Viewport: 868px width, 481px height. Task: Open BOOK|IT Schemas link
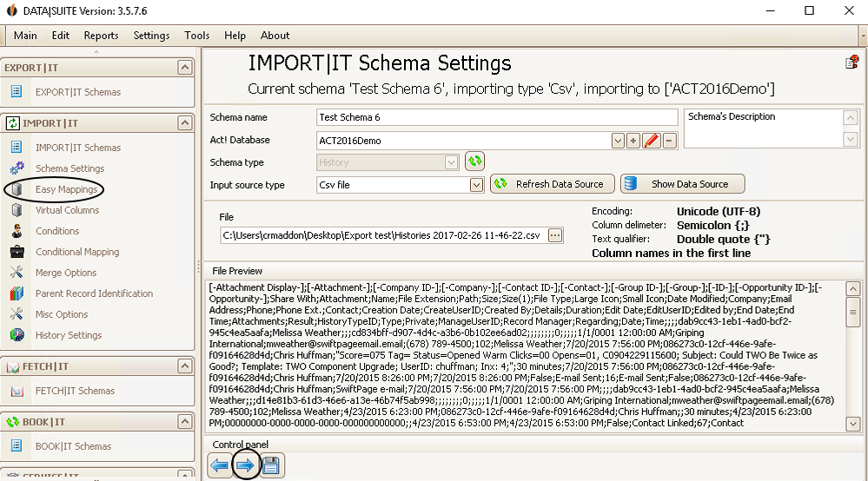(x=74, y=446)
